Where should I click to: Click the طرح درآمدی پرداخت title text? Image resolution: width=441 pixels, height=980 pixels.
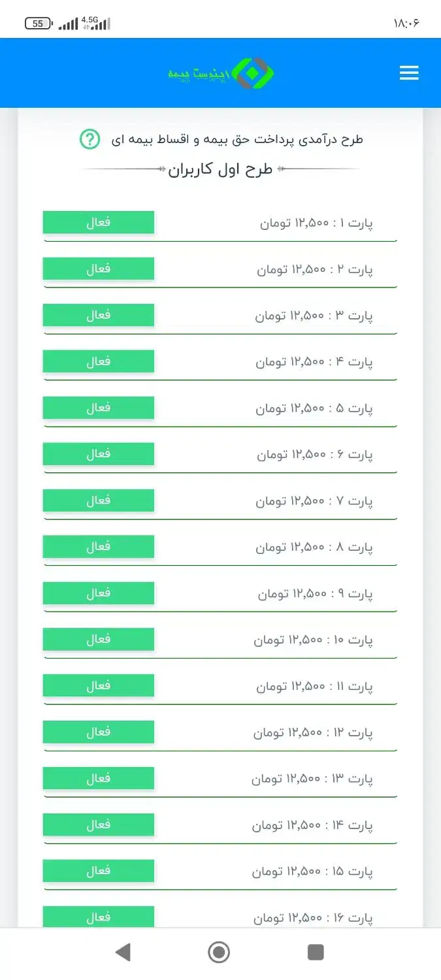(235, 139)
